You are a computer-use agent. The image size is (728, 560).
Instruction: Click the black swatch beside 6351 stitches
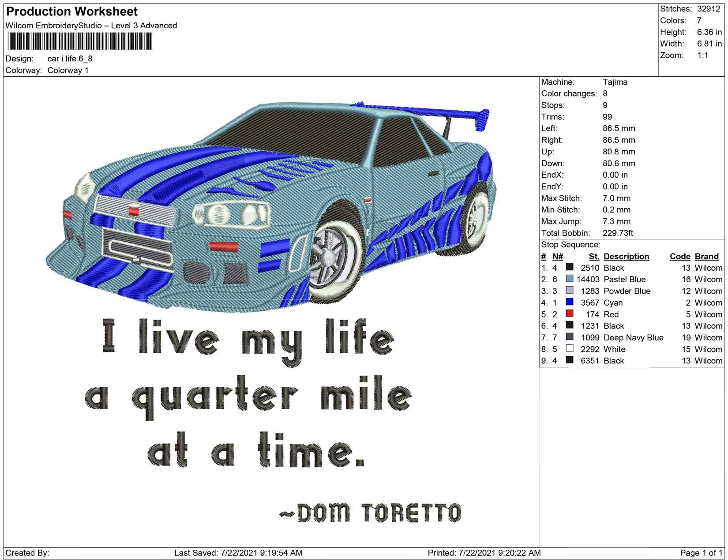[570, 360]
